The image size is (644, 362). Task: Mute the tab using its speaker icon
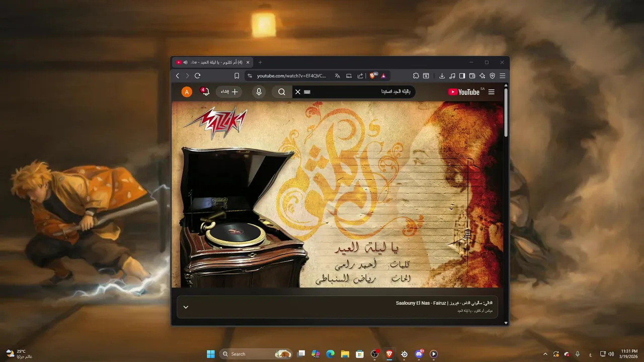[x=185, y=62]
